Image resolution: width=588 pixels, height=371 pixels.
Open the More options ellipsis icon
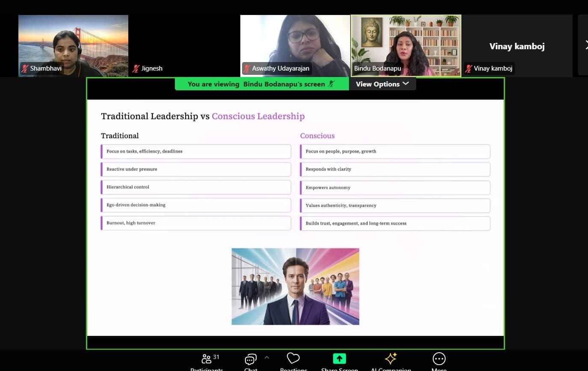(439, 359)
